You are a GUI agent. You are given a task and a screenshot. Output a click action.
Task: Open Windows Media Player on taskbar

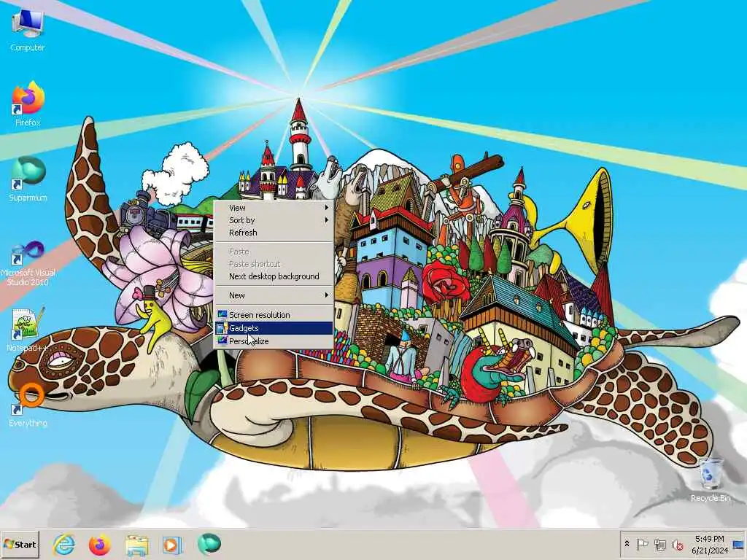(171, 544)
